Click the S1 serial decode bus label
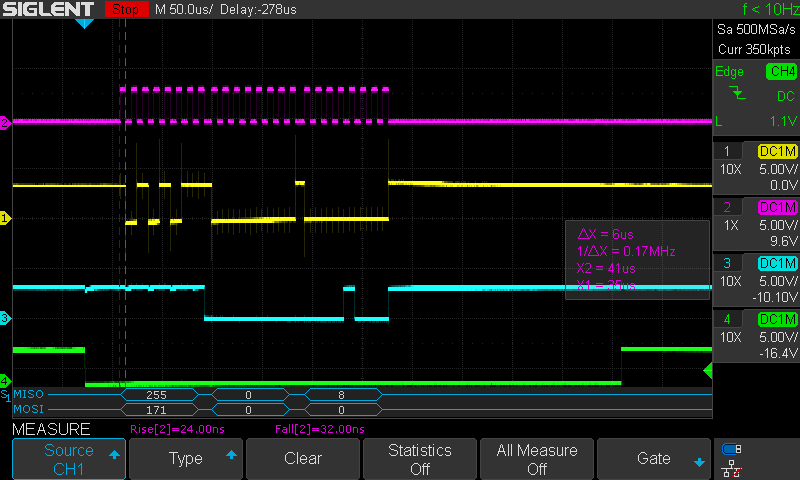Screen dimensions: 800x480 pos(5,395)
